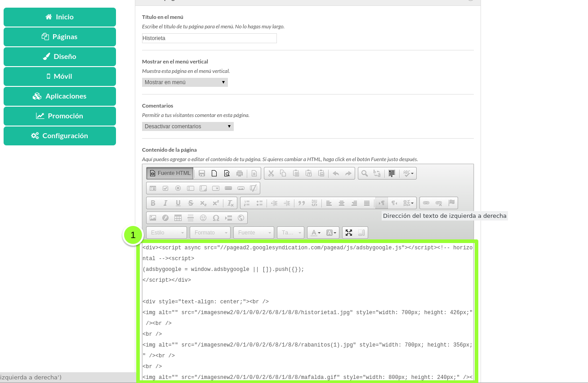This screenshot has height=383, width=588.
Task: Click Insert Horizontal Line icon
Action: pos(191,218)
